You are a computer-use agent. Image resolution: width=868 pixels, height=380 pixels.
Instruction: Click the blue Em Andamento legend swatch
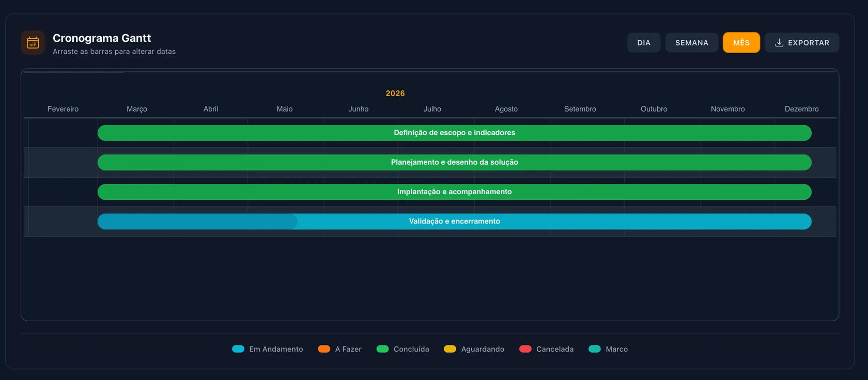pyautogui.click(x=238, y=349)
